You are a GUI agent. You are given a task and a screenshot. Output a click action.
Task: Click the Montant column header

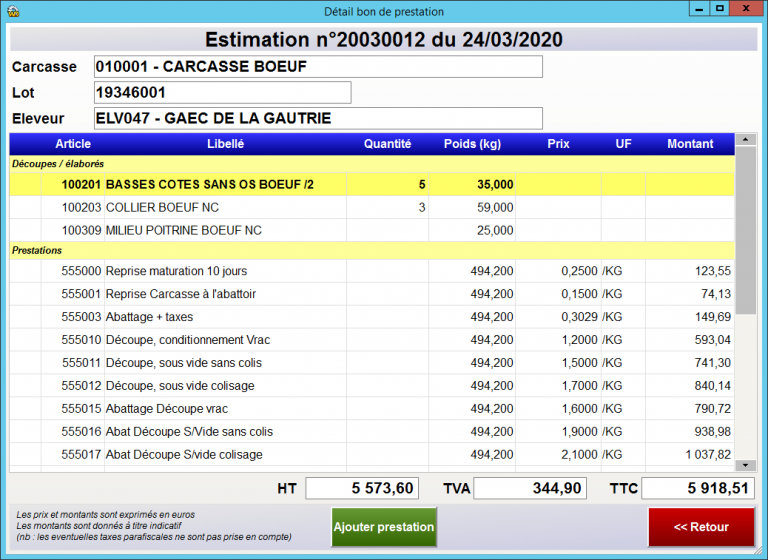690,144
